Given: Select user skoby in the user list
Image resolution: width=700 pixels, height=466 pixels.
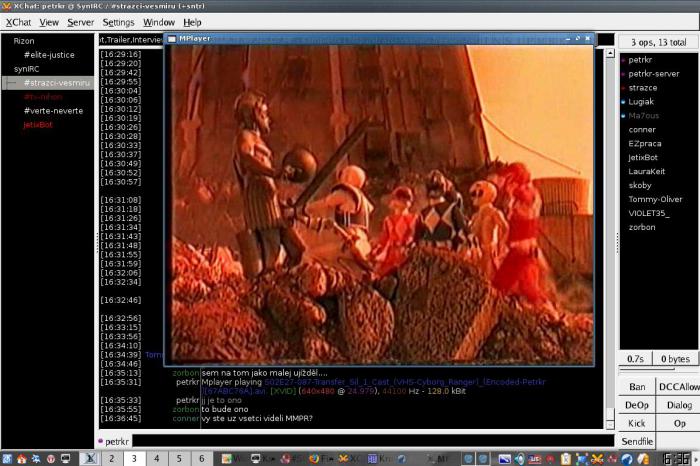Looking at the screenshot, I should coord(640,185).
